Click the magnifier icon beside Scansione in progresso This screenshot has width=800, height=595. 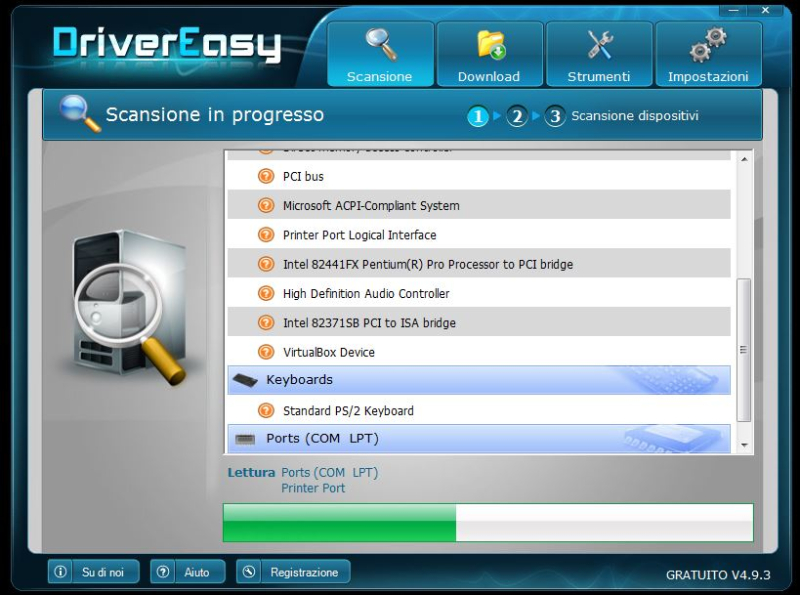click(x=78, y=114)
